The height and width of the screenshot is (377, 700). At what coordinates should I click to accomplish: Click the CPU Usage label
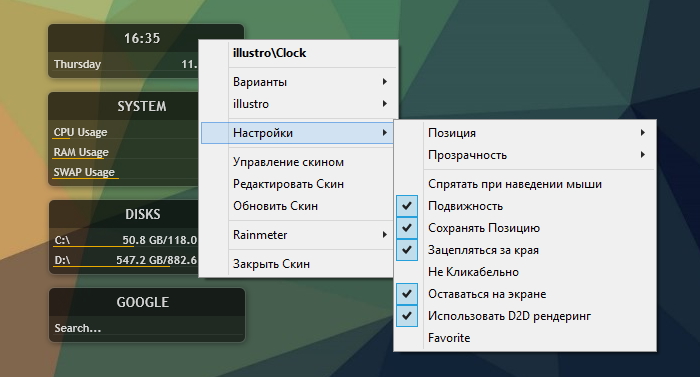[80, 132]
